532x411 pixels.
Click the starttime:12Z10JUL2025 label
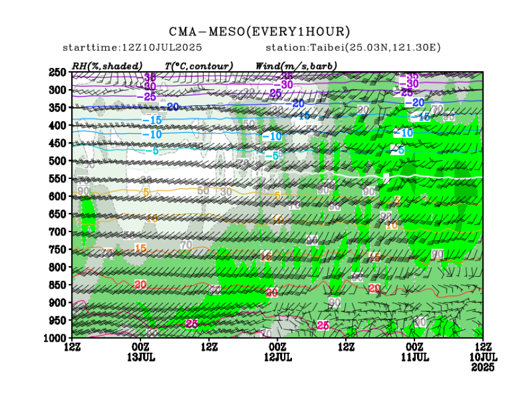click(132, 48)
